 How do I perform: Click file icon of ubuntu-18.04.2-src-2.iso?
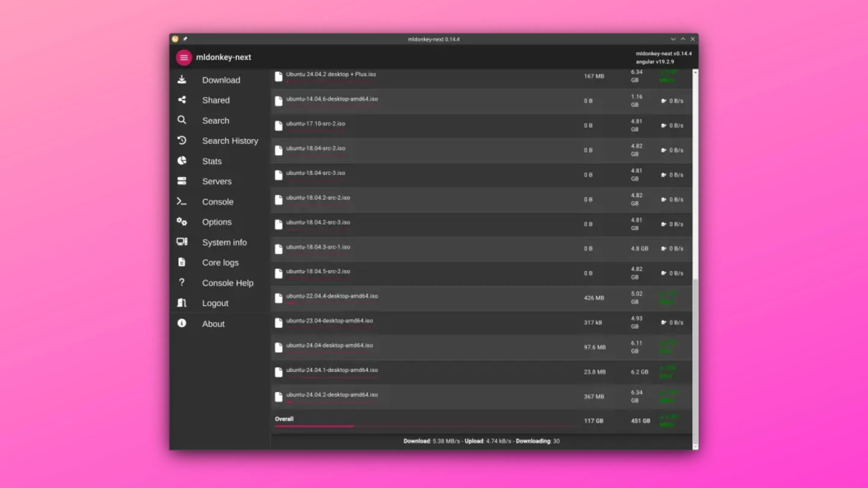tap(278, 200)
